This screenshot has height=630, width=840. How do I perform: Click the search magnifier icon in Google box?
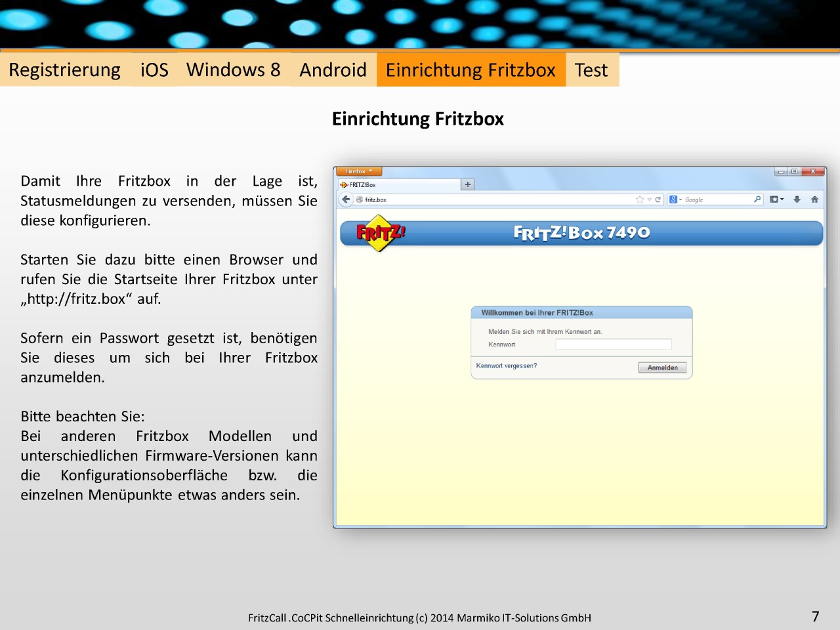pyautogui.click(x=757, y=199)
